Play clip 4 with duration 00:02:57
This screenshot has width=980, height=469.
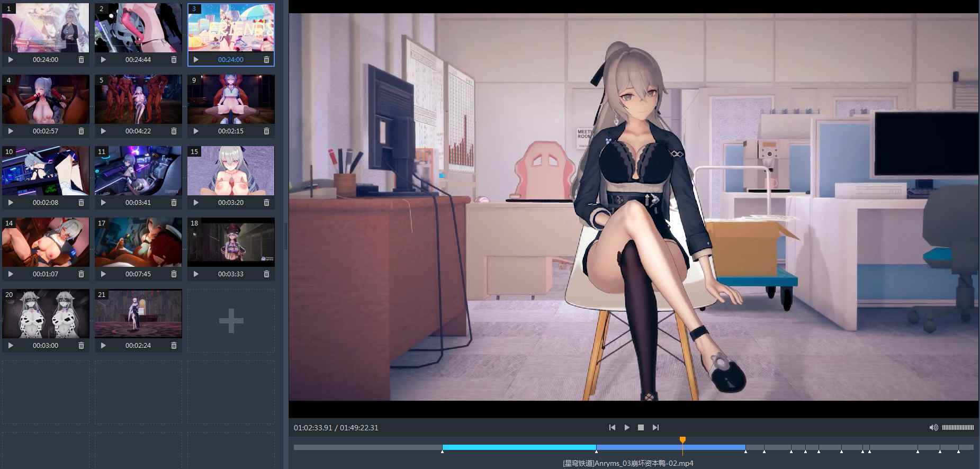click(x=11, y=131)
